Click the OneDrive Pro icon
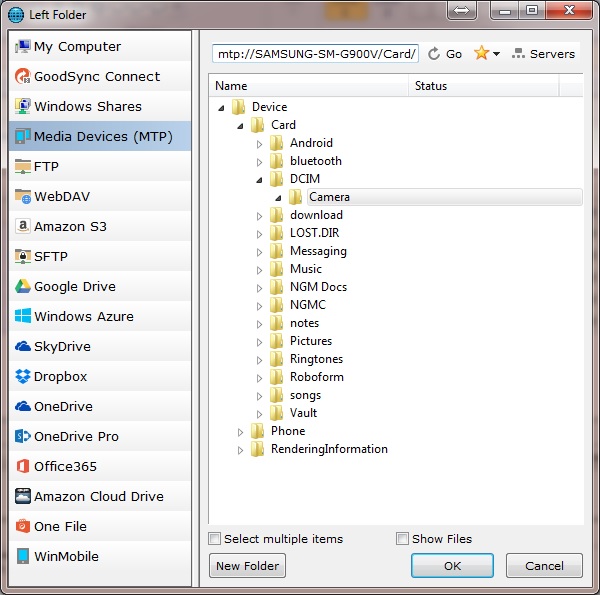Image resolution: width=600 pixels, height=595 pixels. (x=23, y=436)
